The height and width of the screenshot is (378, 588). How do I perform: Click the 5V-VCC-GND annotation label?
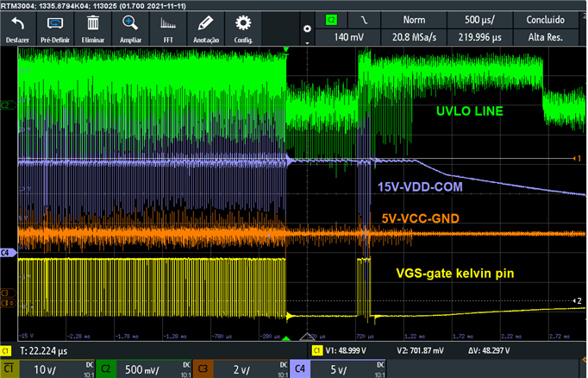[421, 218]
